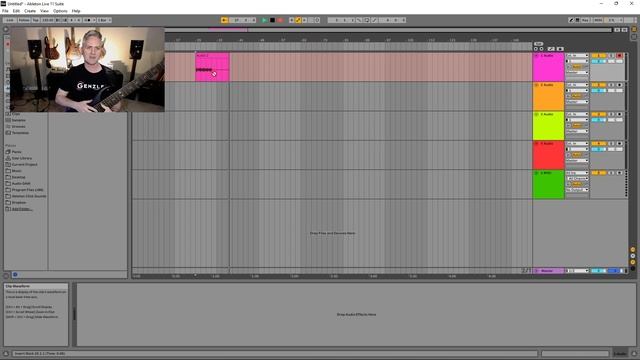Fold the 4 Audio track
Screen dimensions: 640x360
point(536,144)
